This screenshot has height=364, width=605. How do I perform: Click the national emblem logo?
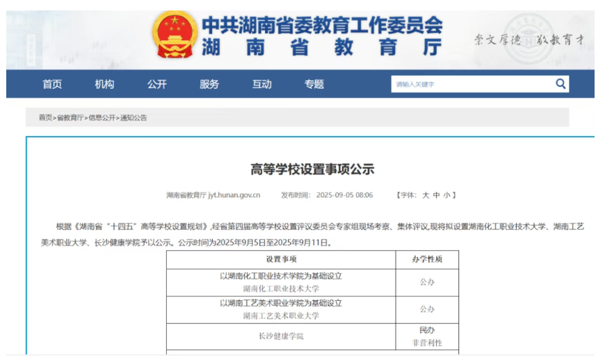click(x=175, y=34)
